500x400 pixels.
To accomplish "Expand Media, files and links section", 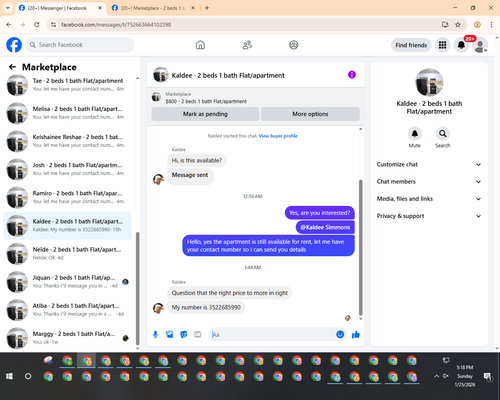I will 429,199.
